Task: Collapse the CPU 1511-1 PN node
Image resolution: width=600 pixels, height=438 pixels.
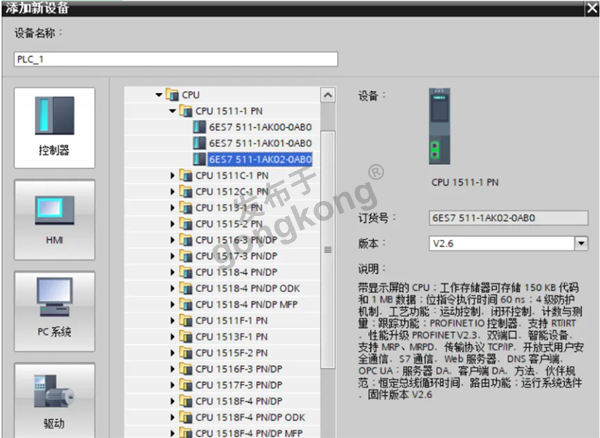Action: coord(173,111)
